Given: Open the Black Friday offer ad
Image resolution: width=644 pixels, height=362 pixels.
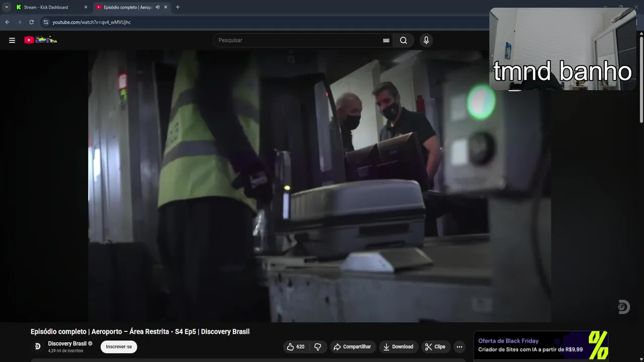Looking at the screenshot, I should (541, 345).
